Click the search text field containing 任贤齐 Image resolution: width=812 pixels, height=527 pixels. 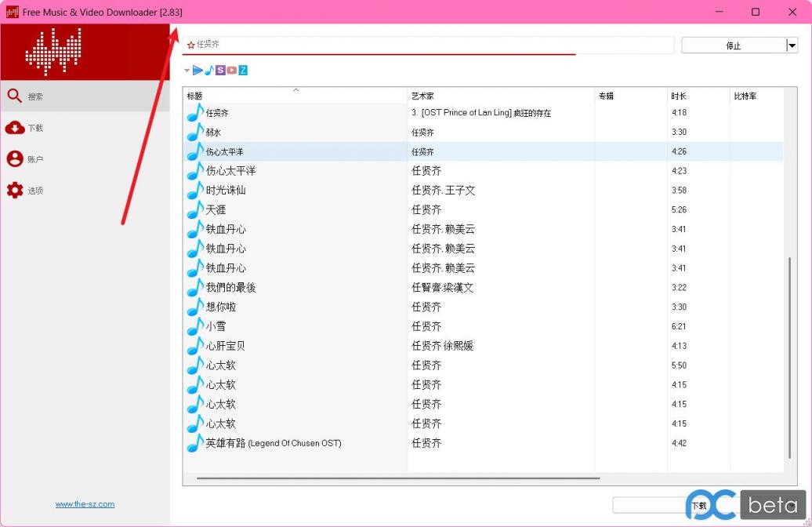(x=431, y=45)
